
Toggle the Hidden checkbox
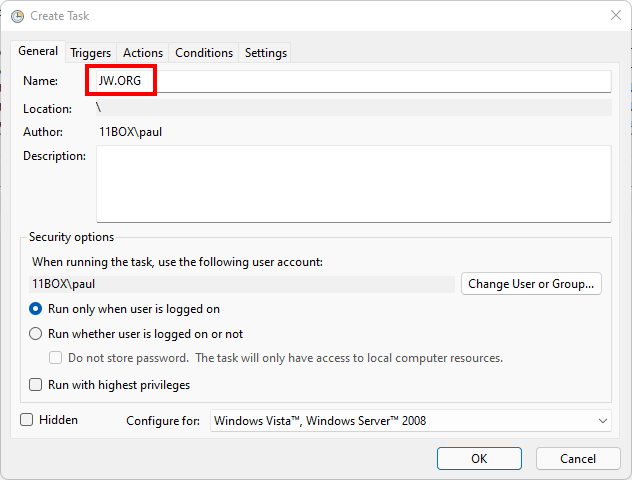[x=27, y=420]
